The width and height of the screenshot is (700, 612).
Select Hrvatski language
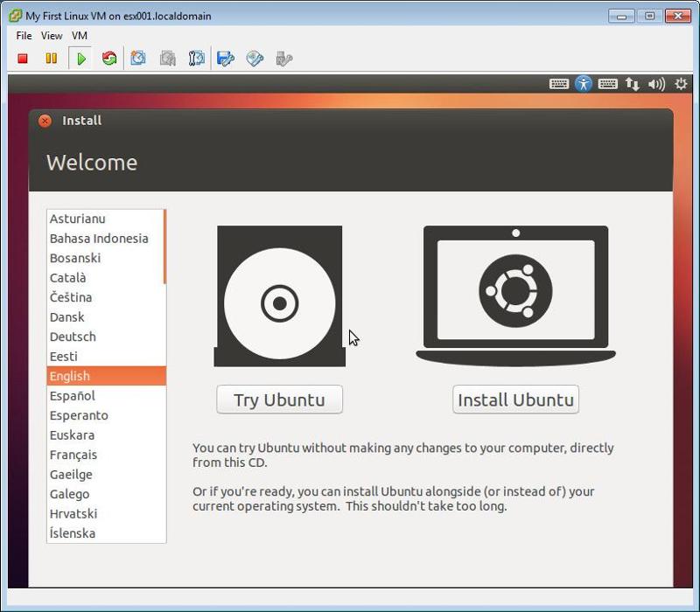coord(106,513)
